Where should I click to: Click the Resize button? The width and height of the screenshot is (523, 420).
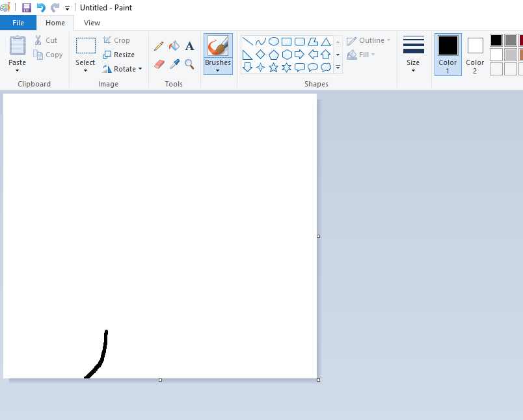click(119, 55)
